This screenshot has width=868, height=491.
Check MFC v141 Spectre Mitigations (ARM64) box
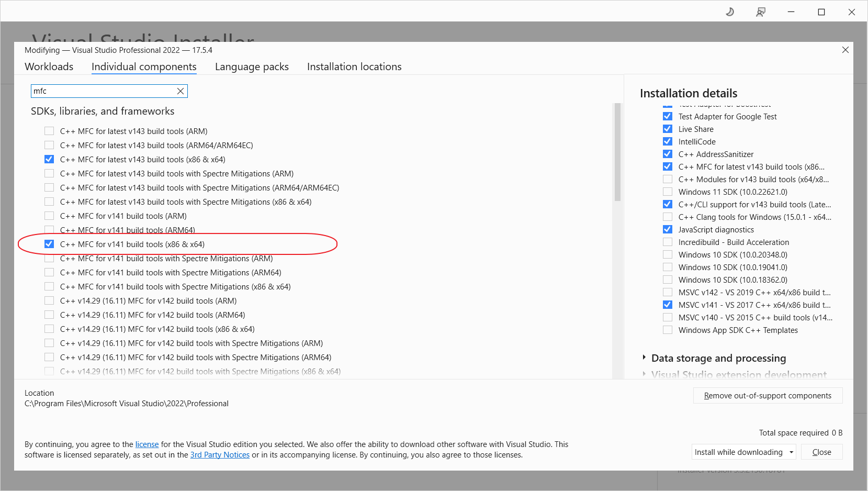(49, 272)
